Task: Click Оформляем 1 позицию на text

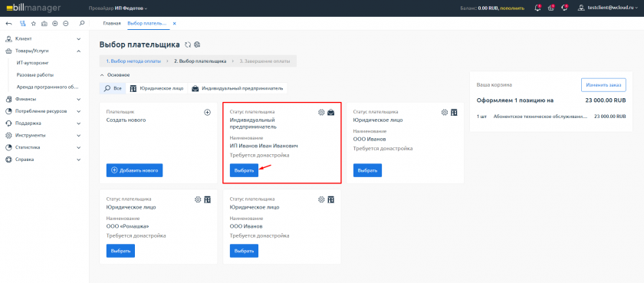Action: coord(515,100)
